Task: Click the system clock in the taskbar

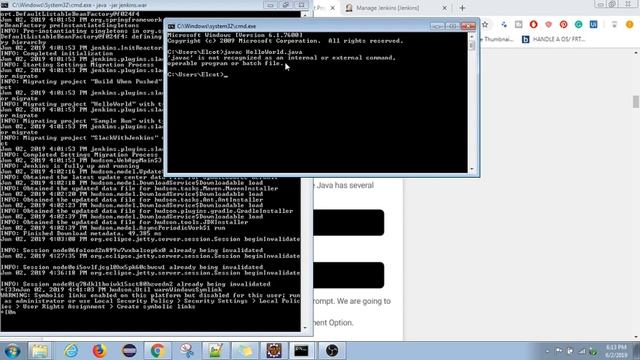Action: (x=616, y=351)
